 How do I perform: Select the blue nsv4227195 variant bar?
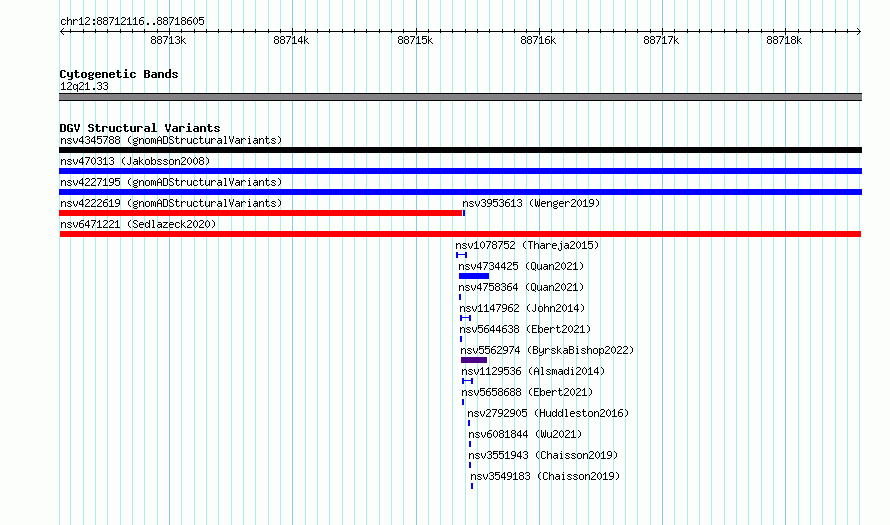(x=460, y=192)
